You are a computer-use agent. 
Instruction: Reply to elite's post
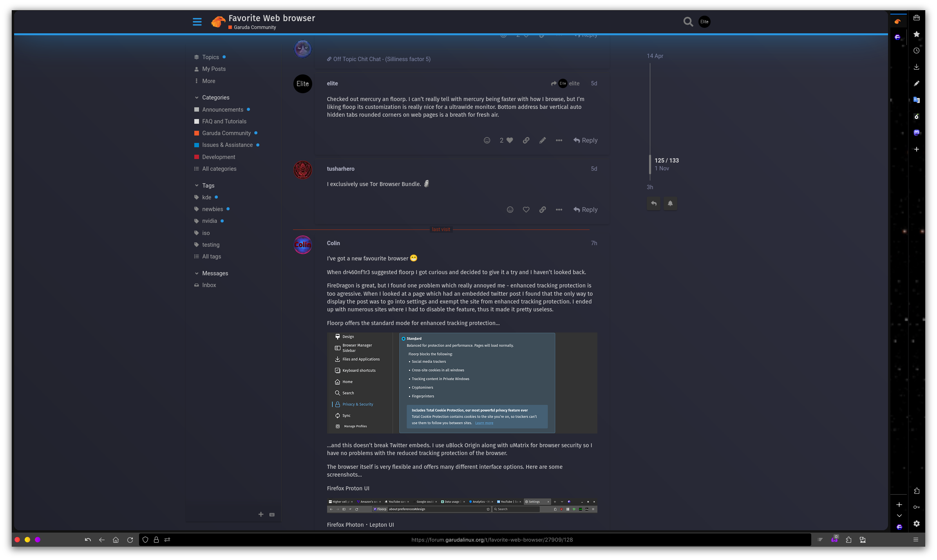[586, 141]
